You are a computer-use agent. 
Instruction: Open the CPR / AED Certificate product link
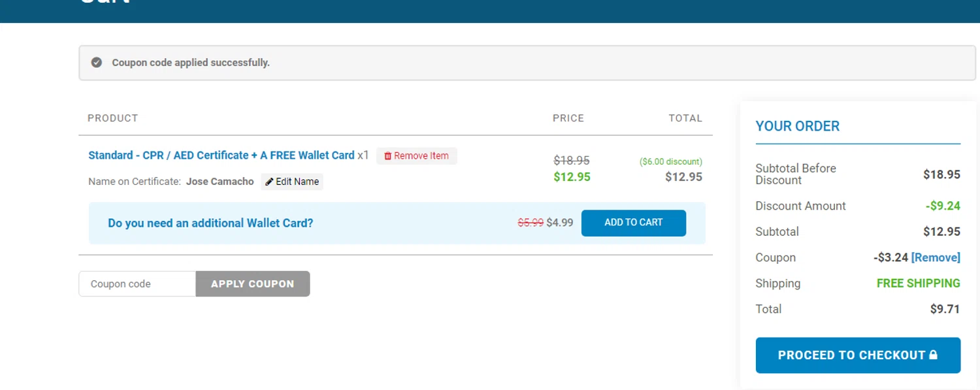pyautogui.click(x=221, y=155)
